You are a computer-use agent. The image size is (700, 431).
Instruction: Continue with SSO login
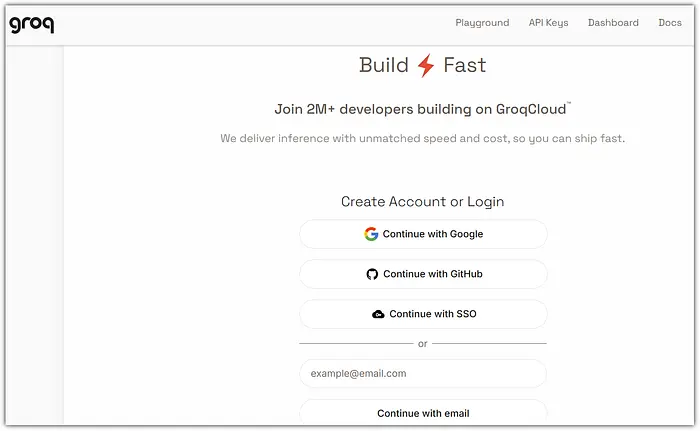pyautogui.click(x=423, y=314)
